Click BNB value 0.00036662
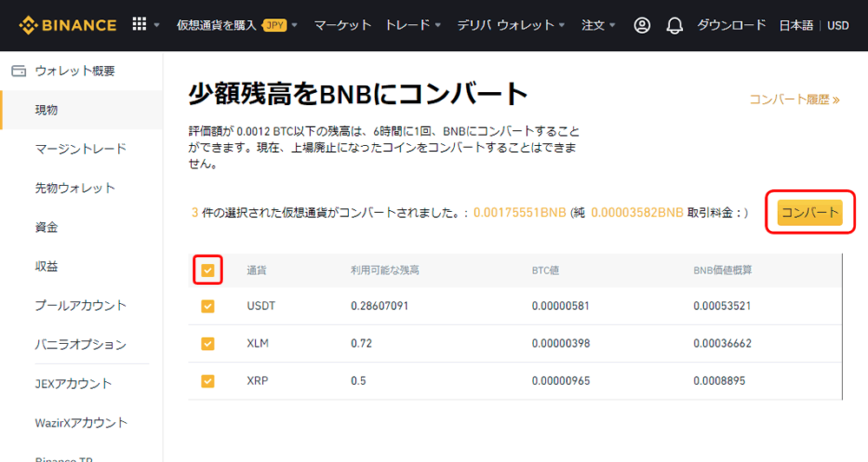The height and width of the screenshot is (462, 868). [x=722, y=343]
